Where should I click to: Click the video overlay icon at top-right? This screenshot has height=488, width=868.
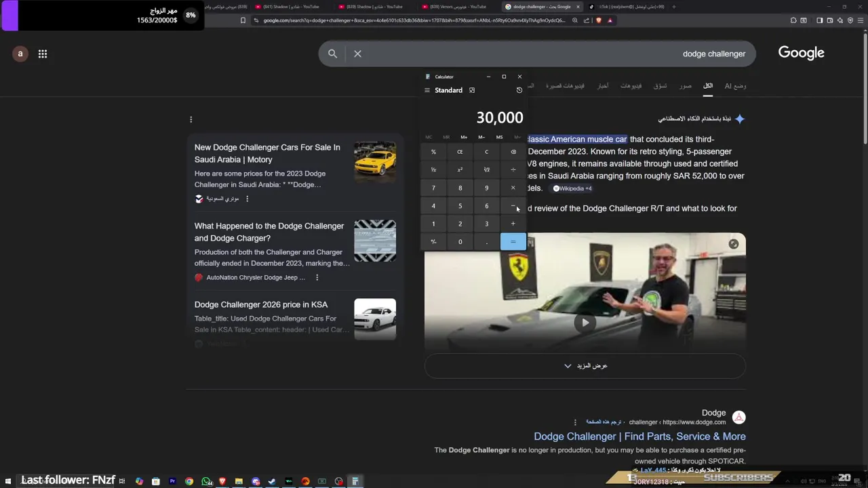click(x=733, y=244)
